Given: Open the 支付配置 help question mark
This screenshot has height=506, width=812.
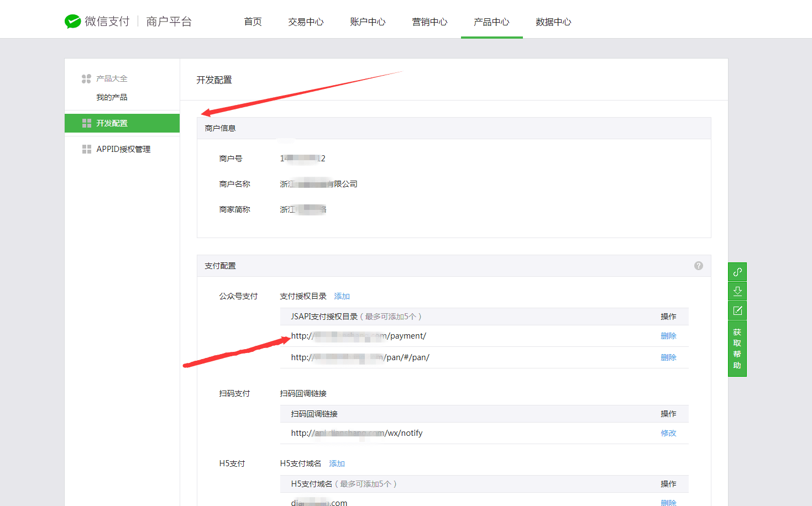Looking at the screenshot, I should (x=698, y=265).
